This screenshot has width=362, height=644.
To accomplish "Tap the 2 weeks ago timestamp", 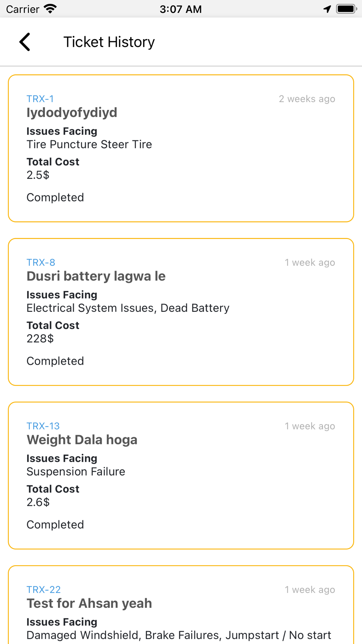I will point(307,99).
